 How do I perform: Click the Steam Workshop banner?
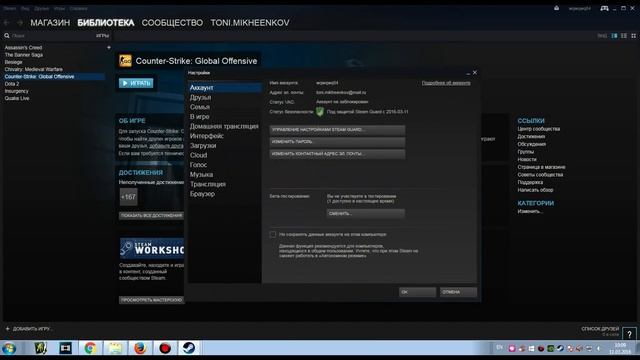(151, 248)
